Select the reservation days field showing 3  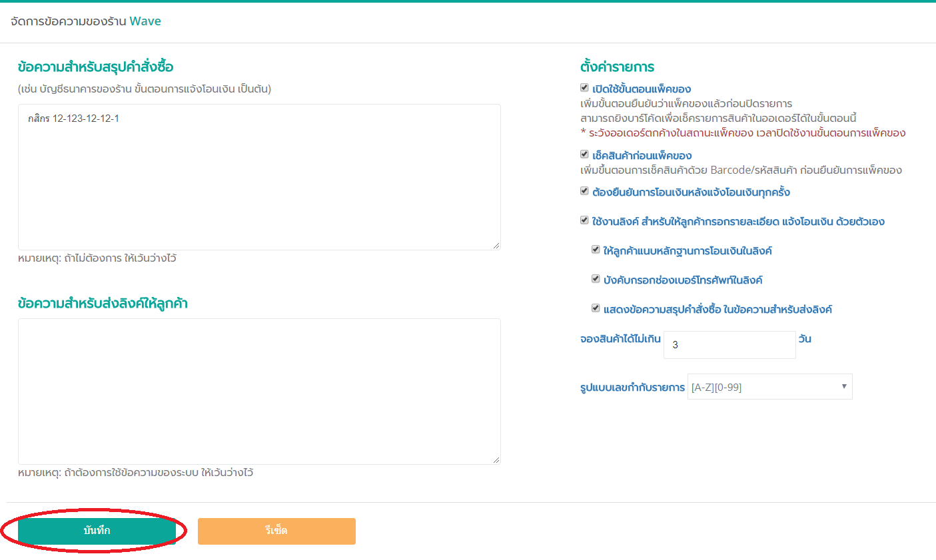pyautogui.click(x=729, y=345)
